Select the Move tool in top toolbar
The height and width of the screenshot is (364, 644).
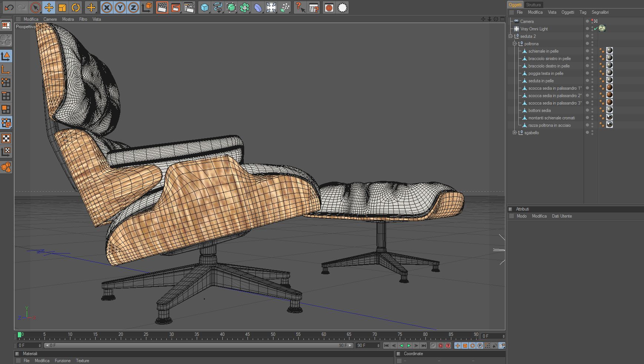49,7
